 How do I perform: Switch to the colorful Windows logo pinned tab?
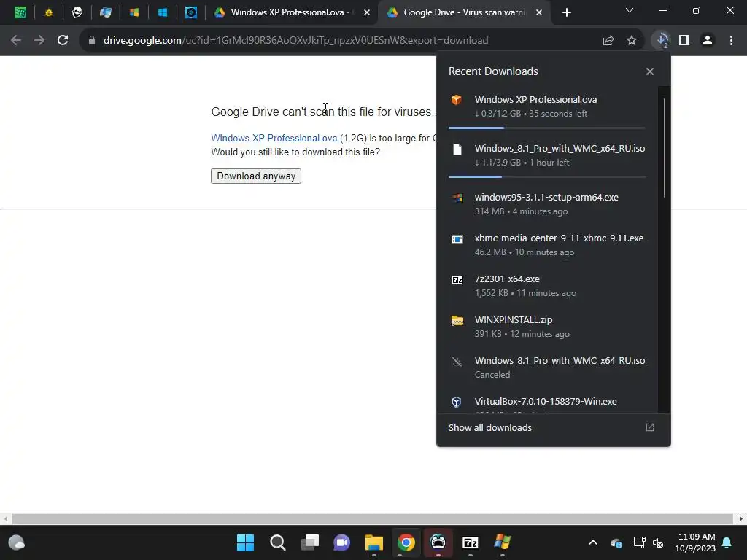coord(134,12)
